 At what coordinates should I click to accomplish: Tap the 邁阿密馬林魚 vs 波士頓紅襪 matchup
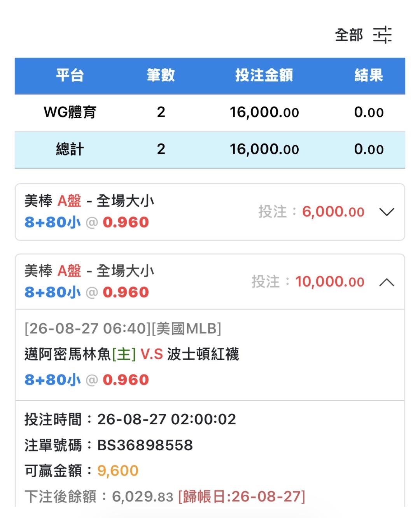[x=132, y=354]
